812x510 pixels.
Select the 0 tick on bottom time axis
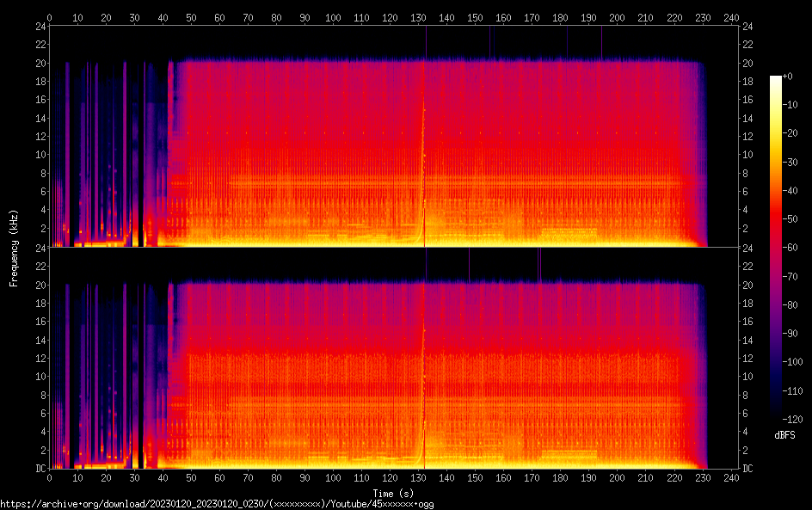50,477
